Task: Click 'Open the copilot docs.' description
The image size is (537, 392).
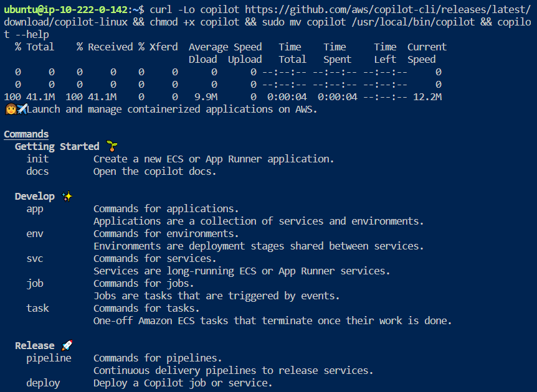Action: tap(155, 171)
